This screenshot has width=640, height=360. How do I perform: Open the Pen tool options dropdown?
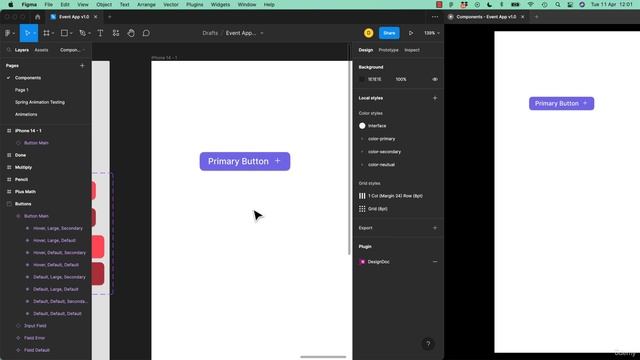click(x=89, y=33)
